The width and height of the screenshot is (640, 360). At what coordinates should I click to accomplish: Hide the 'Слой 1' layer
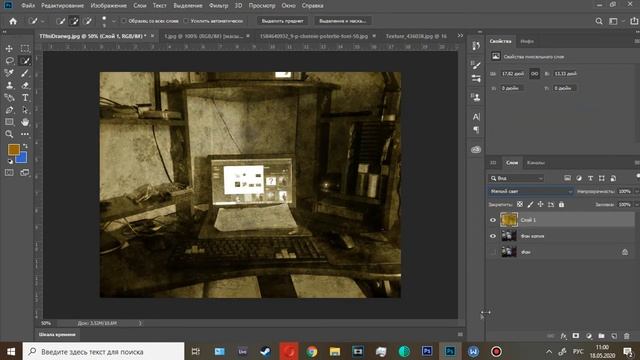point(493,220)
